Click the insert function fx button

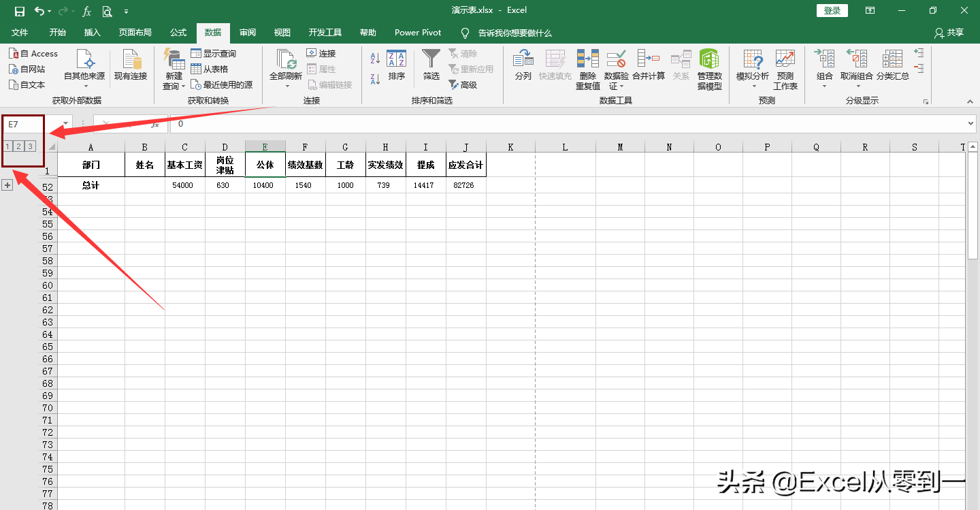(x=155, y=125)
